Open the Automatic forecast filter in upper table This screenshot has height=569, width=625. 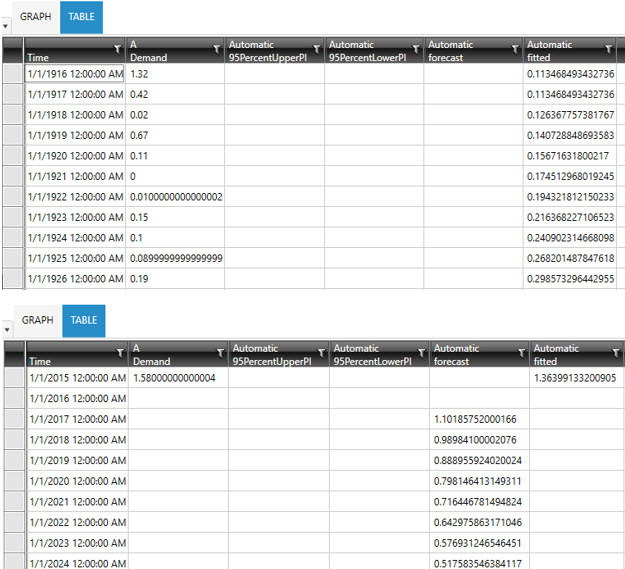click(515, 47)
